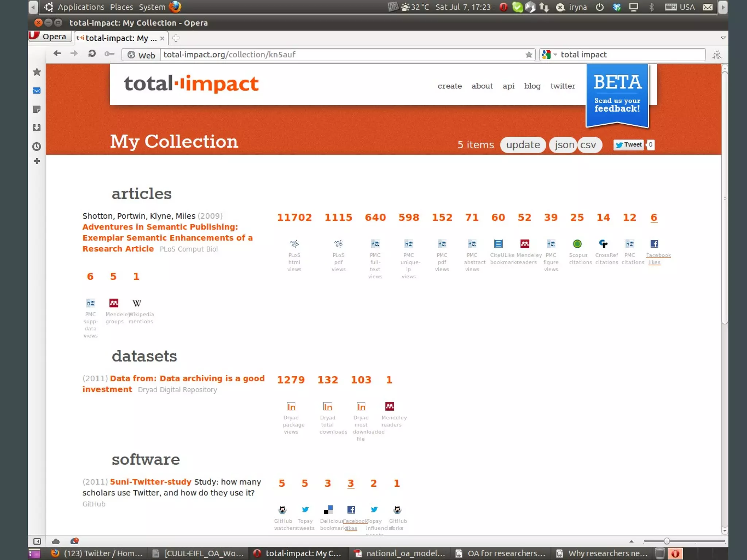This screenshot has height=560, width=747.
Task: Open the downloads panel in sidebar
Action: [37, 128]
